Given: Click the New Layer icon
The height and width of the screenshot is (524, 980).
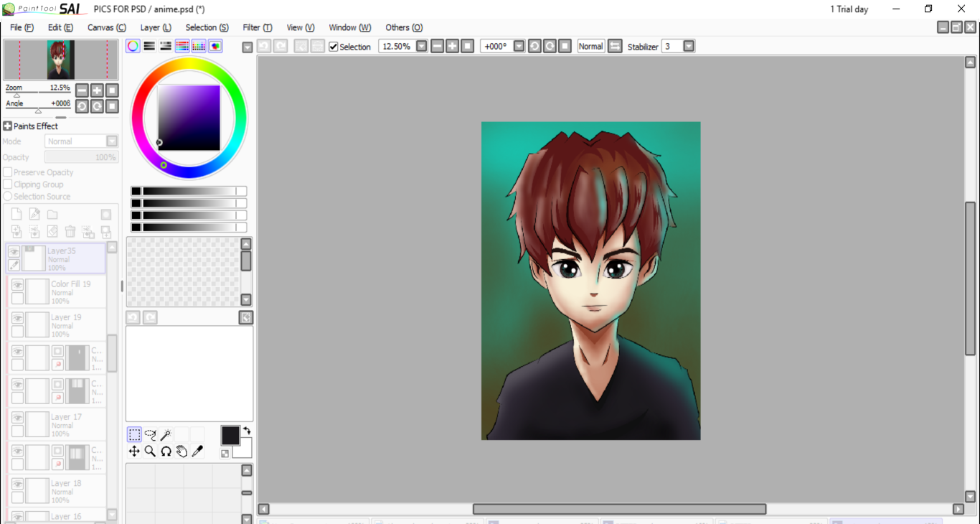Looking at the screenshot, I should 17,214.
